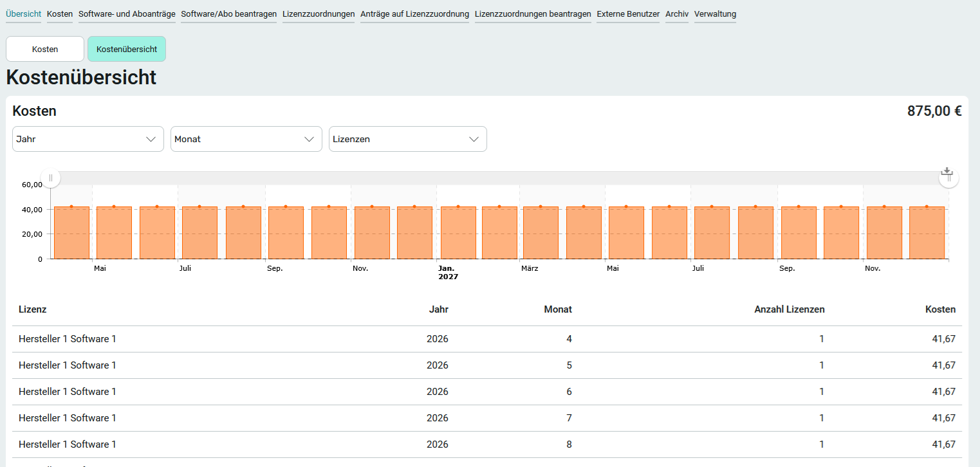Select the Kostenübersicht button
980x467 pixels.
127,49
